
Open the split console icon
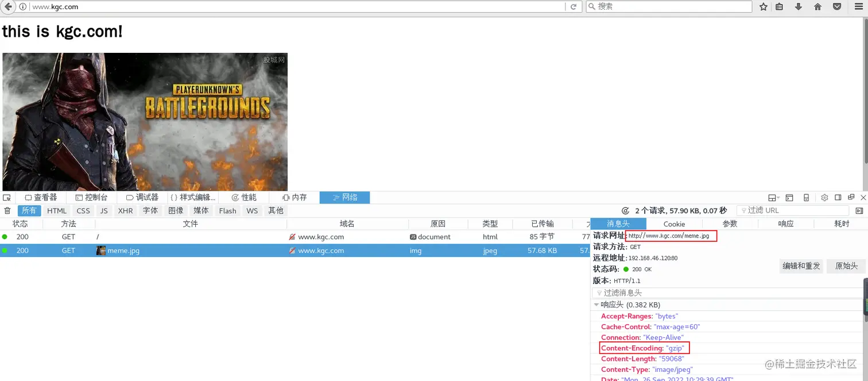pyautogui.click(x=789, y=197)
